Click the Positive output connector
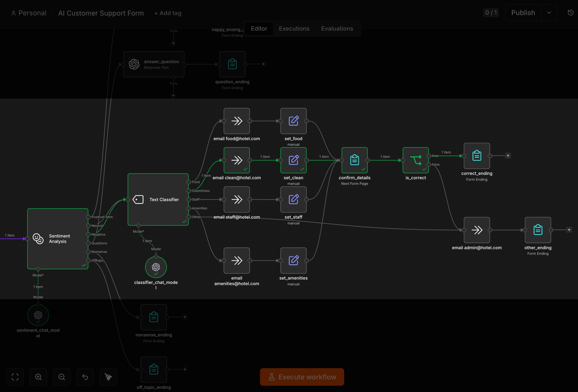Screen dimensions: 578x392 point(88,217)
